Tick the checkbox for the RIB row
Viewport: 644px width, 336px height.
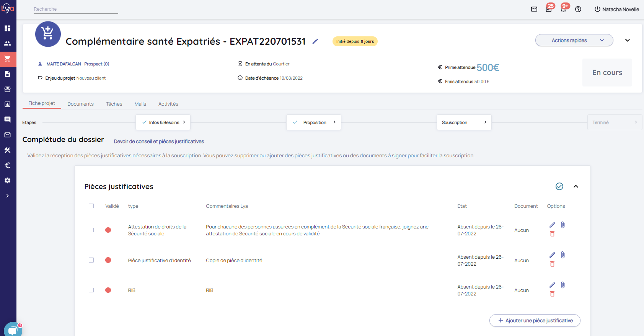(91, 290)
